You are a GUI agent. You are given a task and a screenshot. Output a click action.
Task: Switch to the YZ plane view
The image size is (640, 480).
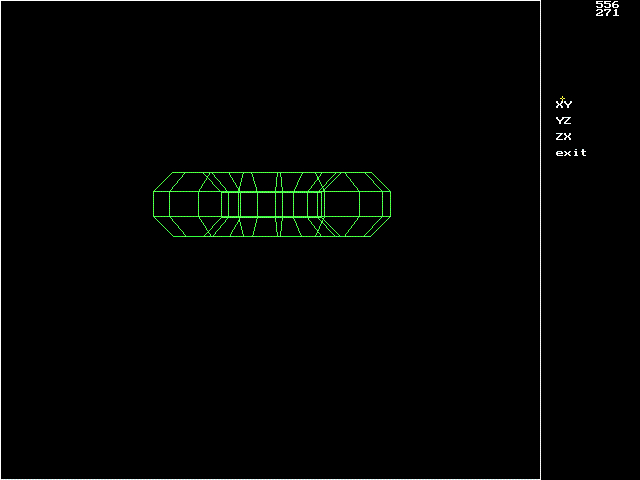563,121
